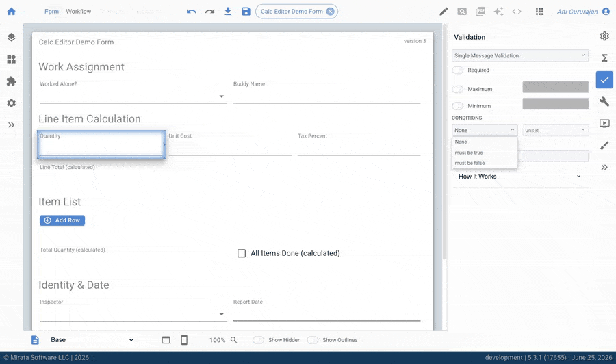
Task: Click the AI sparkle icon
Action: [x=498, y=12]
